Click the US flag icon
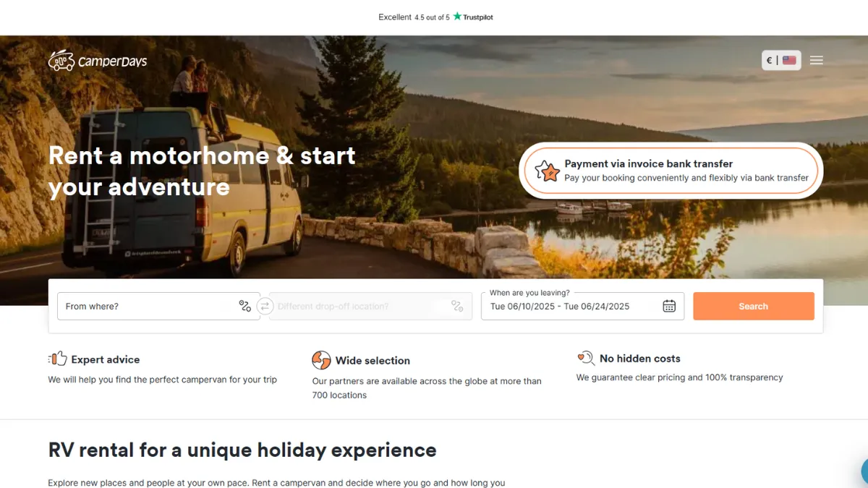 click(789, 61)
